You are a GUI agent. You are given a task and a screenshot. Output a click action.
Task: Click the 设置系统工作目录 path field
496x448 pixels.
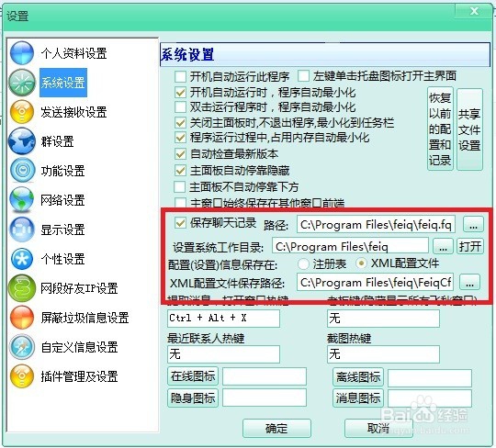click(350, 246)
